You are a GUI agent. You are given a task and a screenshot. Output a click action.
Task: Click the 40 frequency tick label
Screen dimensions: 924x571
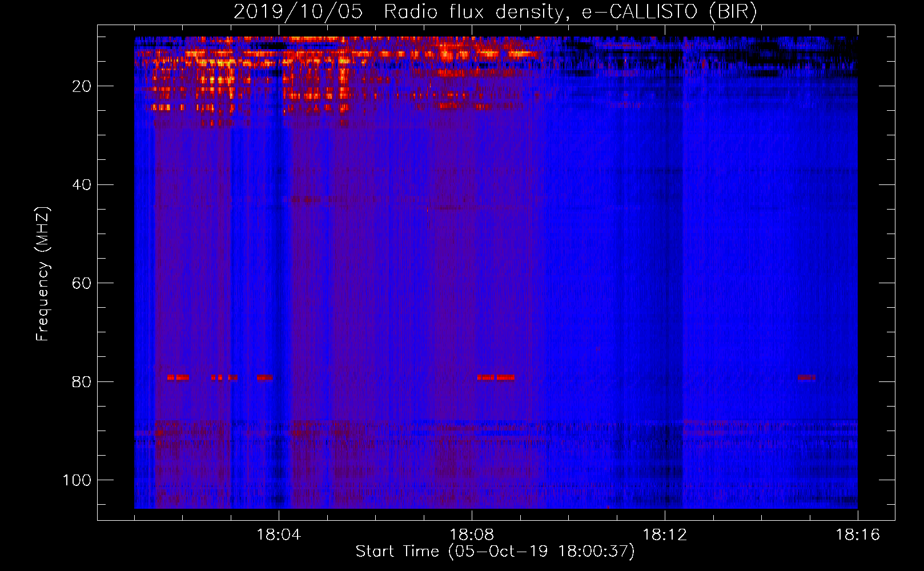[x=82, y=185]
